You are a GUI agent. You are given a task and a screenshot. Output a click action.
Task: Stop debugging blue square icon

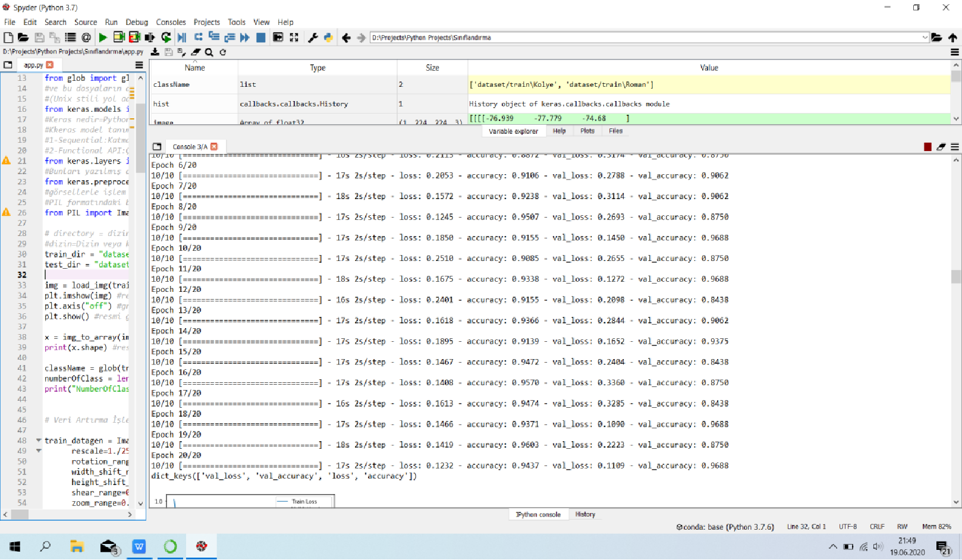[260, 37]
